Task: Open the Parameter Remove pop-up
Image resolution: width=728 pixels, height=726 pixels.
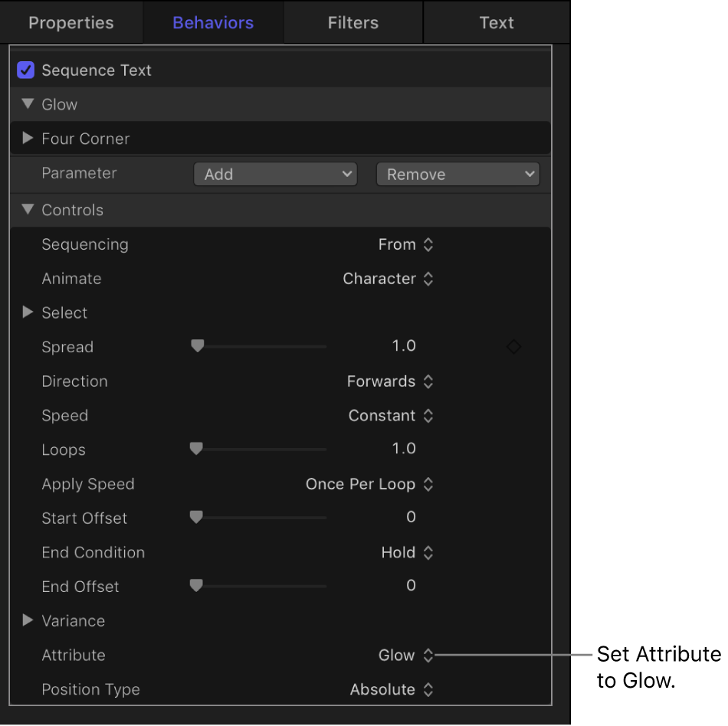Action: coord(457,174)
